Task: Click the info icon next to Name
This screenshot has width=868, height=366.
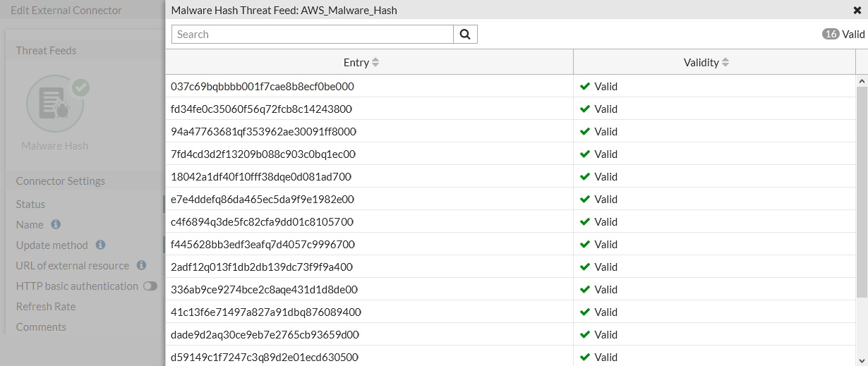Action: [x=56, y=224]
